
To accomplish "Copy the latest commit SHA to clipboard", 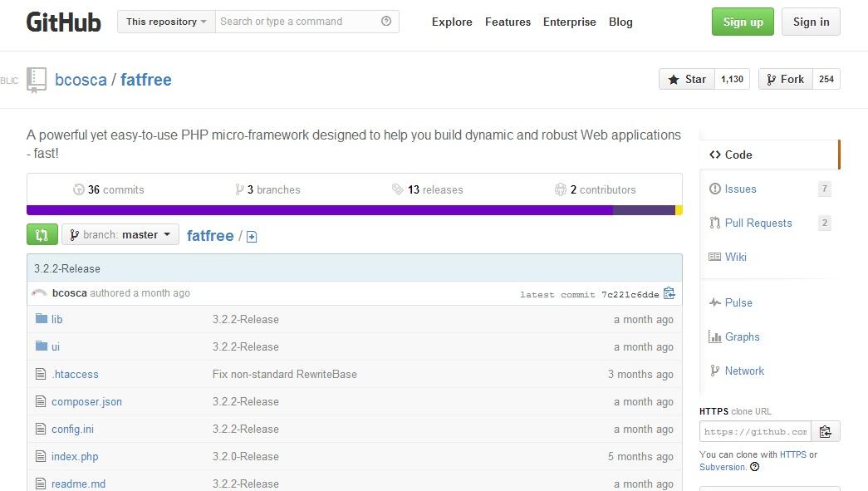I will click(x=669, y=293).
